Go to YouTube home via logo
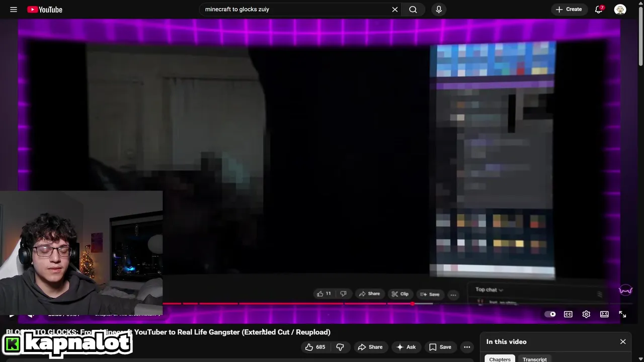The height and width of the screenshot is (362, 644). (x=45, y=10)
